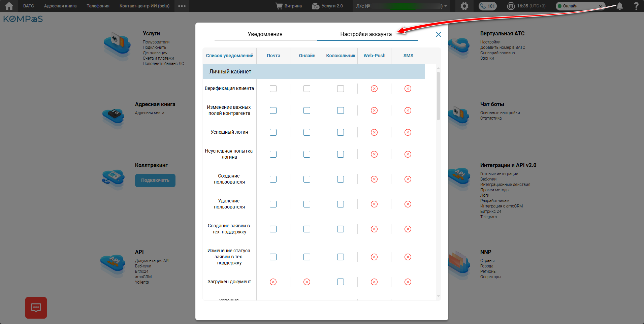
Task: Open ВАТС menu item
Action: pyautogui.click(x=29, y=6)
